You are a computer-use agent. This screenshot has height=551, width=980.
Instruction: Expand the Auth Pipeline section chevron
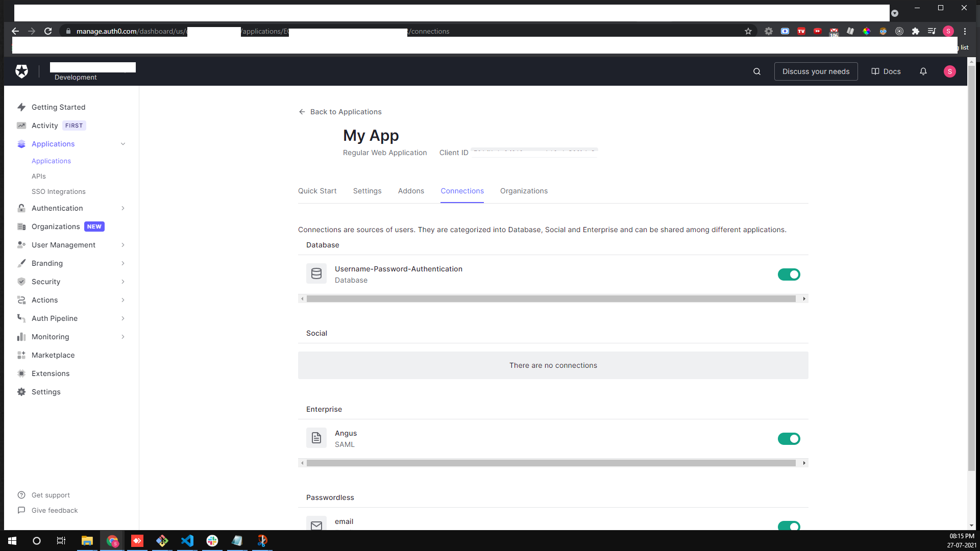tap(123, 318)
